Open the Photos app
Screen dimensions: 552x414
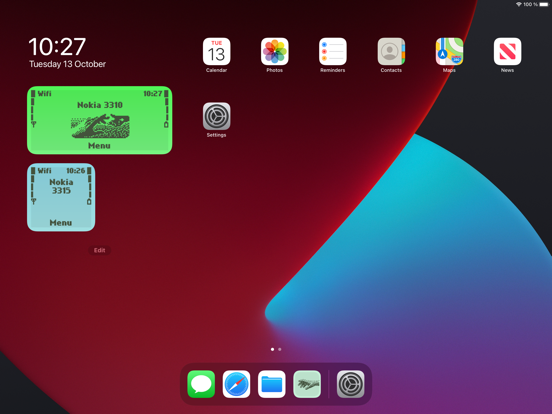[x=275, y=51]
